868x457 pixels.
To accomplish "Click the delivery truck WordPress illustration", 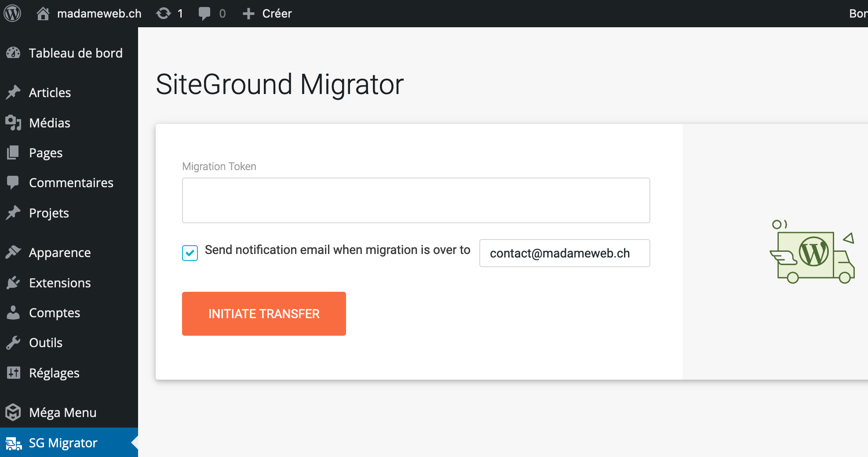I will (x=812, y=252).
